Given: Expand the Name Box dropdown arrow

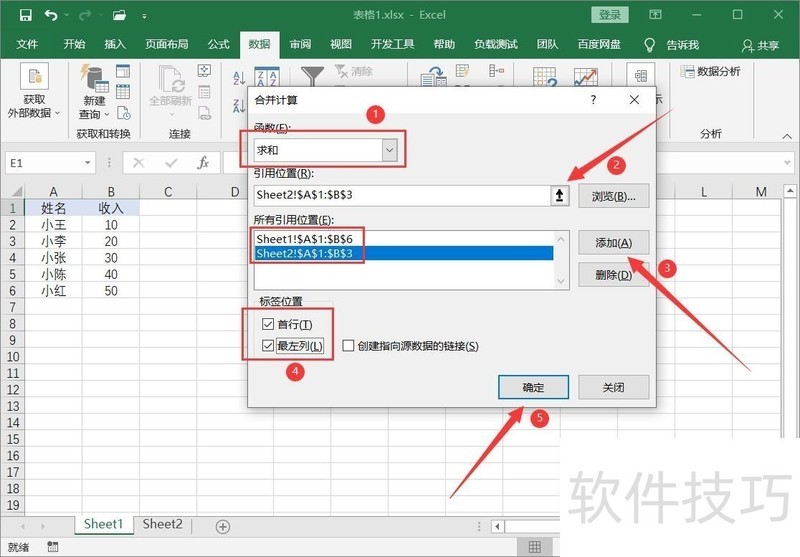Looking at the screenshot, I should pos(87,163).
